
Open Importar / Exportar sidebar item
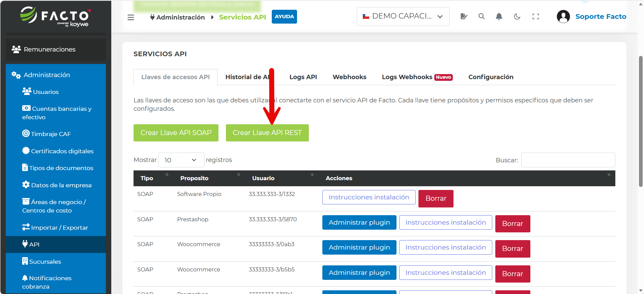tap(55, 227)
